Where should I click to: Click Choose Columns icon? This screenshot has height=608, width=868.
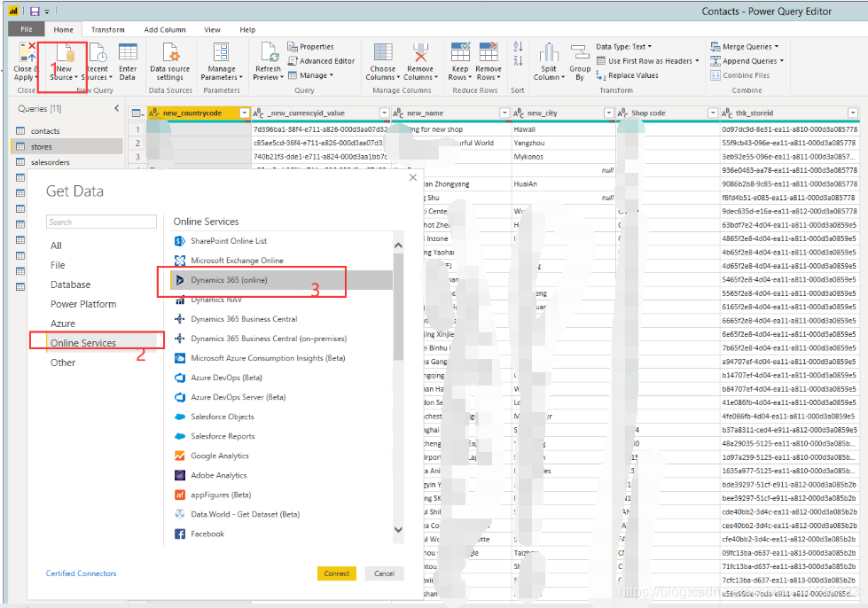coord(383,52)
